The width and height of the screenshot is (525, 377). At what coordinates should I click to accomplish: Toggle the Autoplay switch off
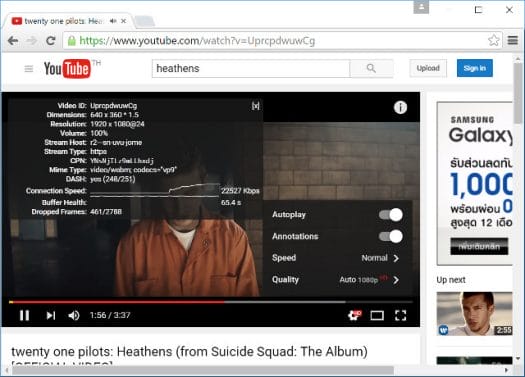(390, 215)
